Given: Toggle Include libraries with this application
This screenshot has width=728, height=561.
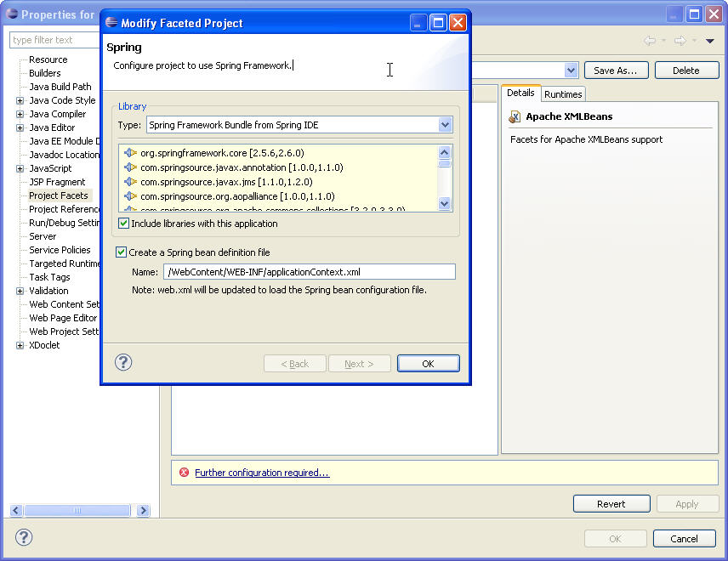Looking at the screenshot, I should point(123,224).
